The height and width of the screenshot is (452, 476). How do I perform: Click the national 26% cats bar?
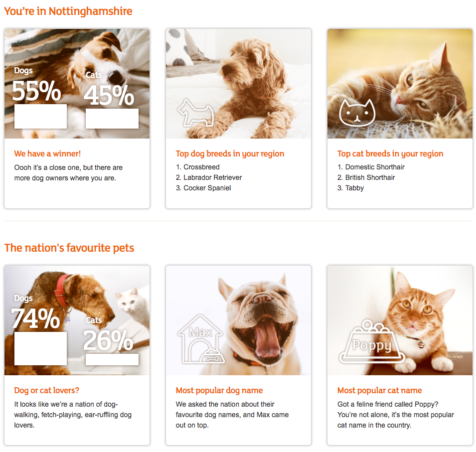[x=112, y=359]
